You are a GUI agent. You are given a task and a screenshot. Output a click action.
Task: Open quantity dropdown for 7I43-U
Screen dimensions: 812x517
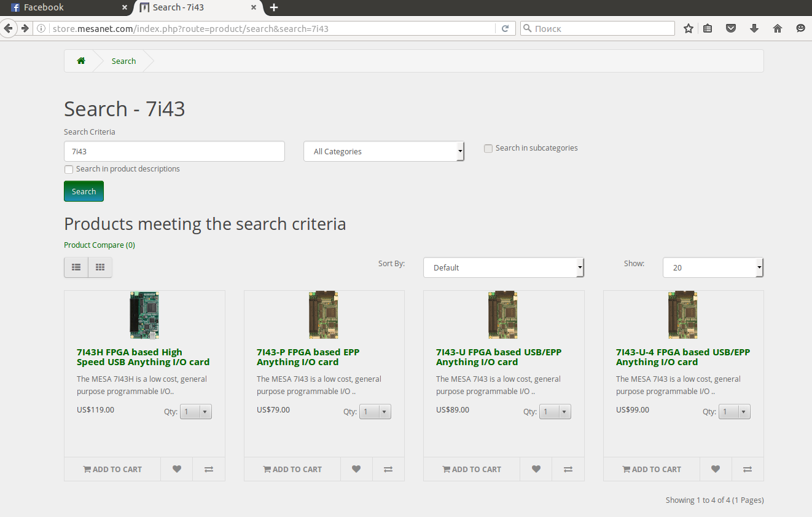tap(555, 412)
